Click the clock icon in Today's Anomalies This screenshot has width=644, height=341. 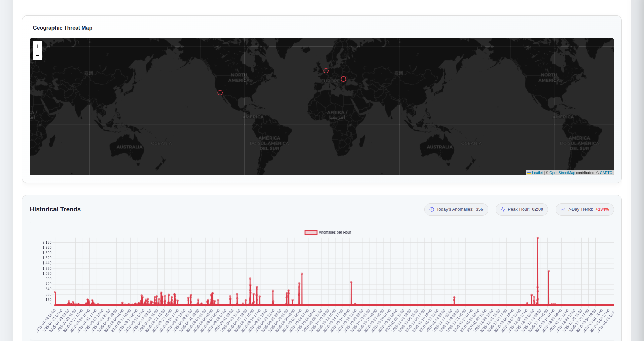pyautogui.click(x=432, y=209)
